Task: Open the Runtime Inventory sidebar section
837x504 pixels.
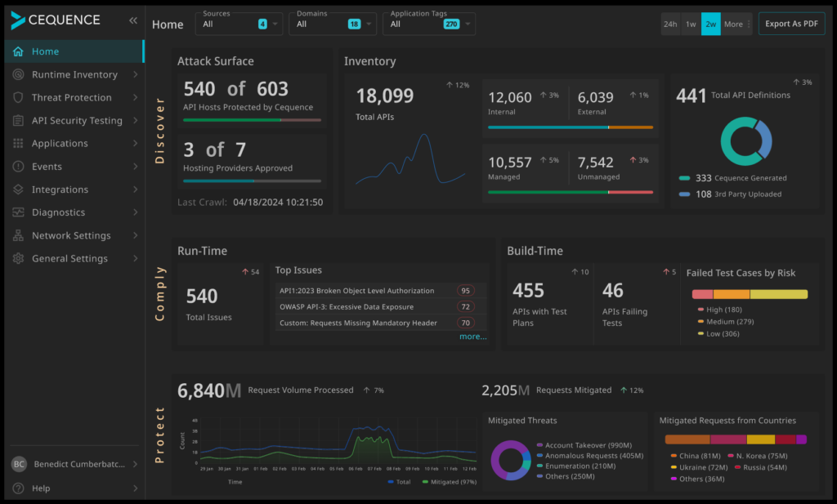Action: (74, 74)
